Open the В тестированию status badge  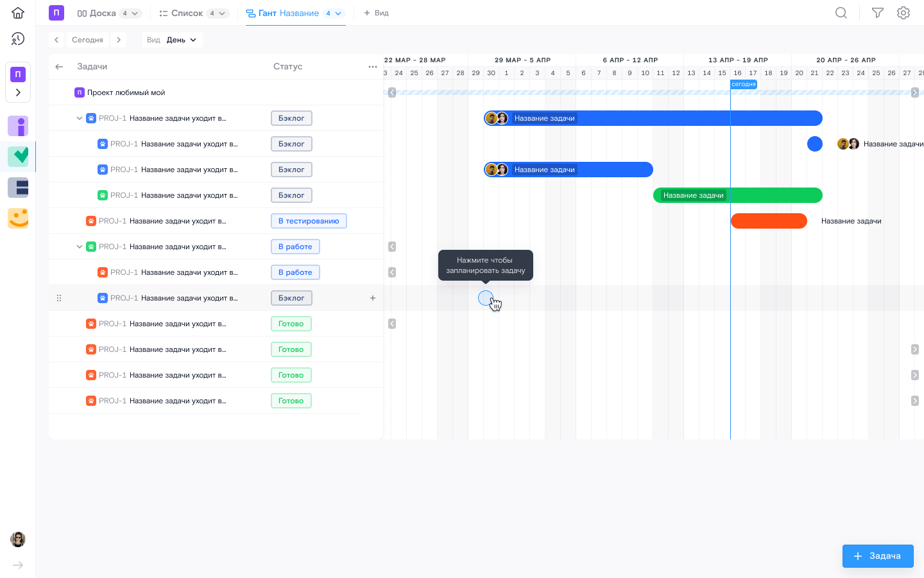tap(309, 221)
